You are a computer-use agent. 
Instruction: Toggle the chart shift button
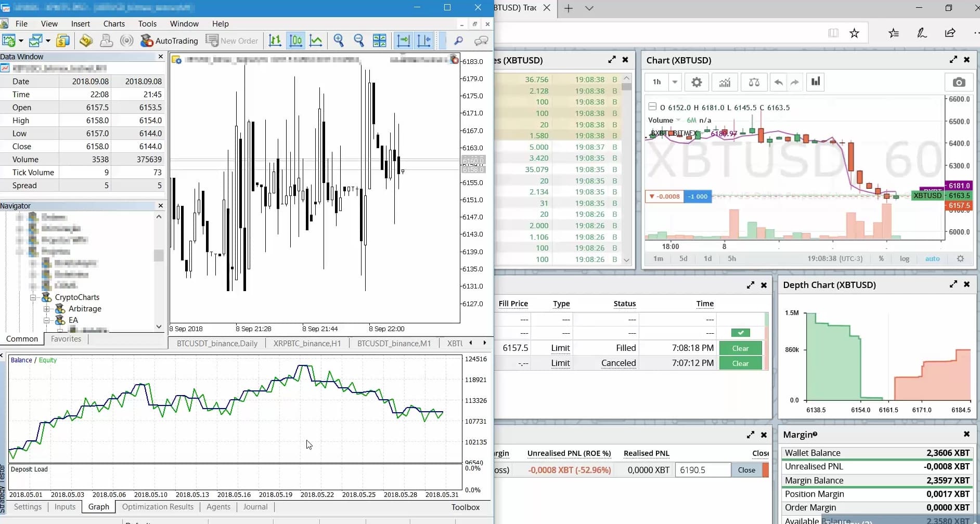click(424, 41)
